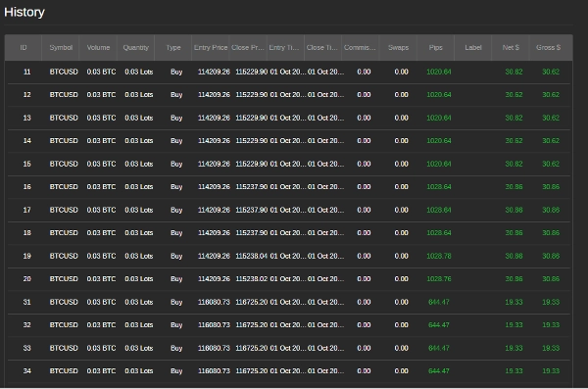Image resolution: width=588 pixels, height=389 pixels.
Task: Click close price "115229.90" in row 11
Action: (251, 73)
